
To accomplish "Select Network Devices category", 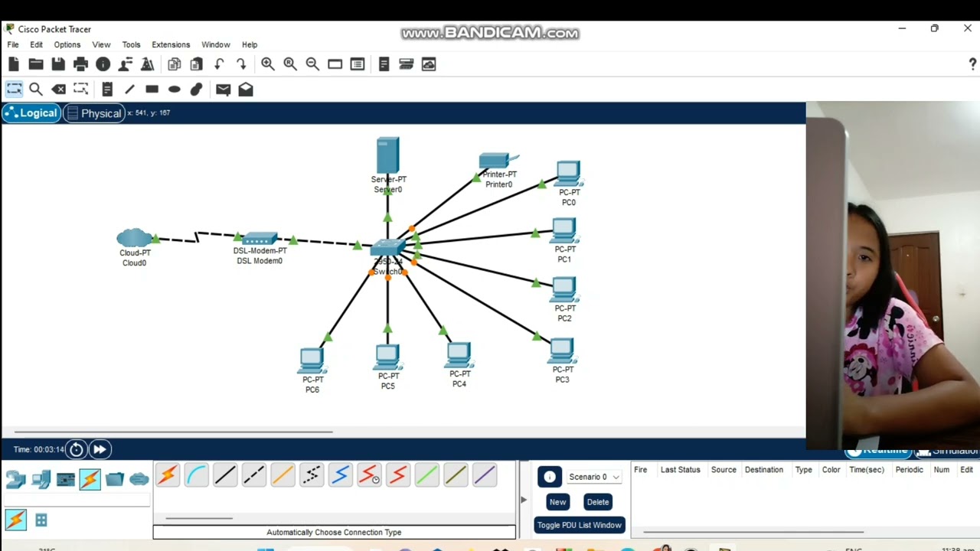I will 15,480.
